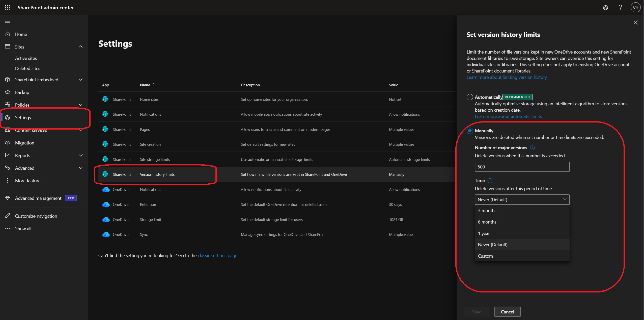Open Active sites in navigation

coord(26,58)
